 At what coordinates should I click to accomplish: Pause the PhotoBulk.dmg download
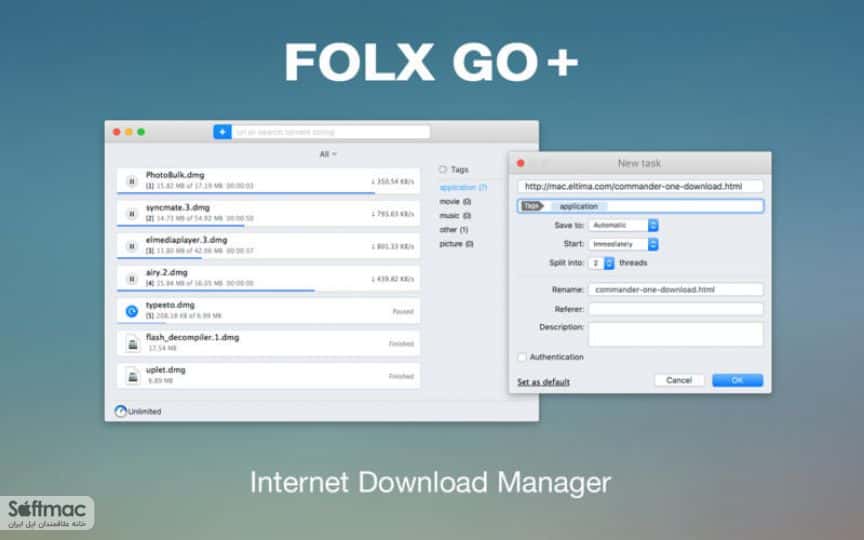pyautogui.click(x=132, y=181)
